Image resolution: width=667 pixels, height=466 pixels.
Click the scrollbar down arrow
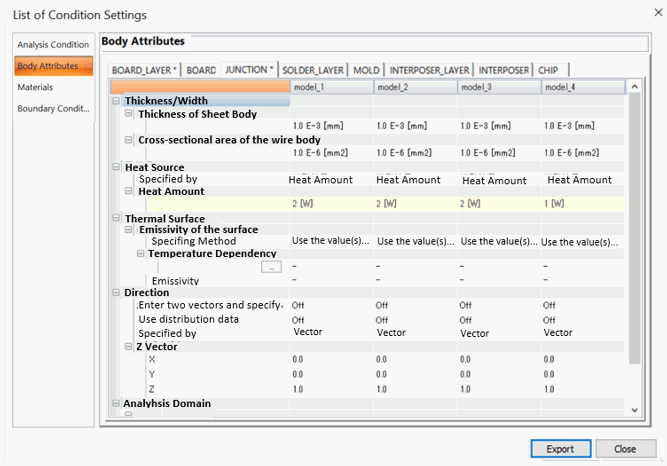635,410
